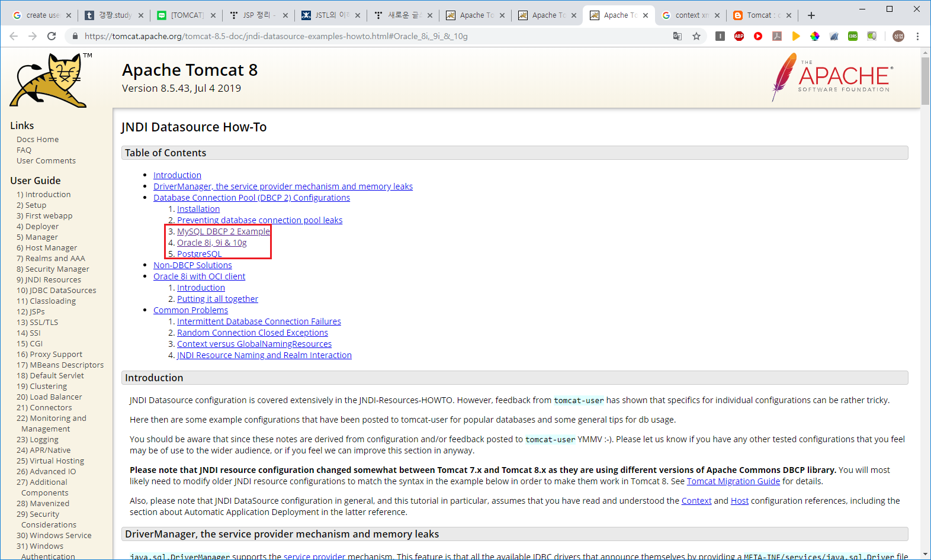
Task: Open the user profile avatar
Action: click(898, 36)
